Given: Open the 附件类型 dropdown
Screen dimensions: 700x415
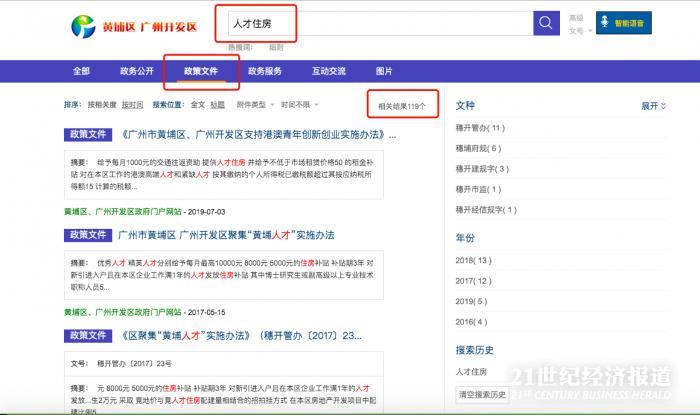Looking at the screenshot, I should (255, 104).
